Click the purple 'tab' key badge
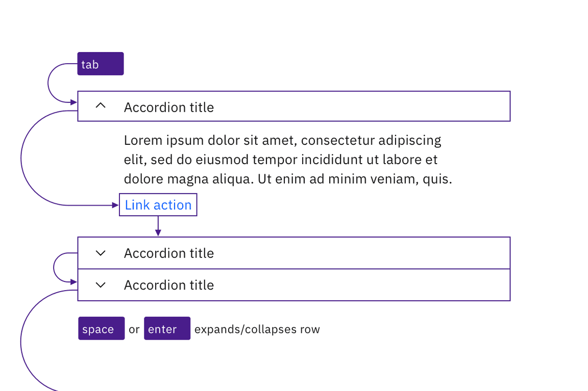Screen dimensions: 588x391 [x=101, y=64]
